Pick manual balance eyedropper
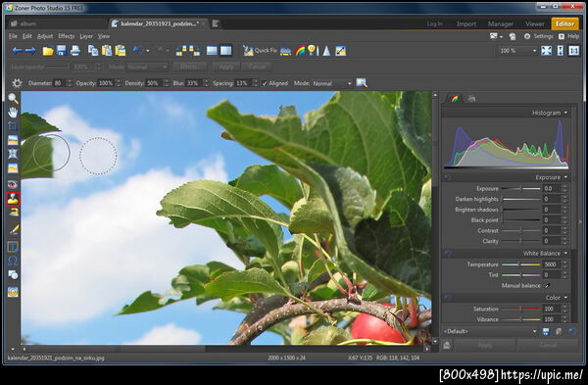The width and height of the screenshot is (588, 385). (x=548, y=286)
